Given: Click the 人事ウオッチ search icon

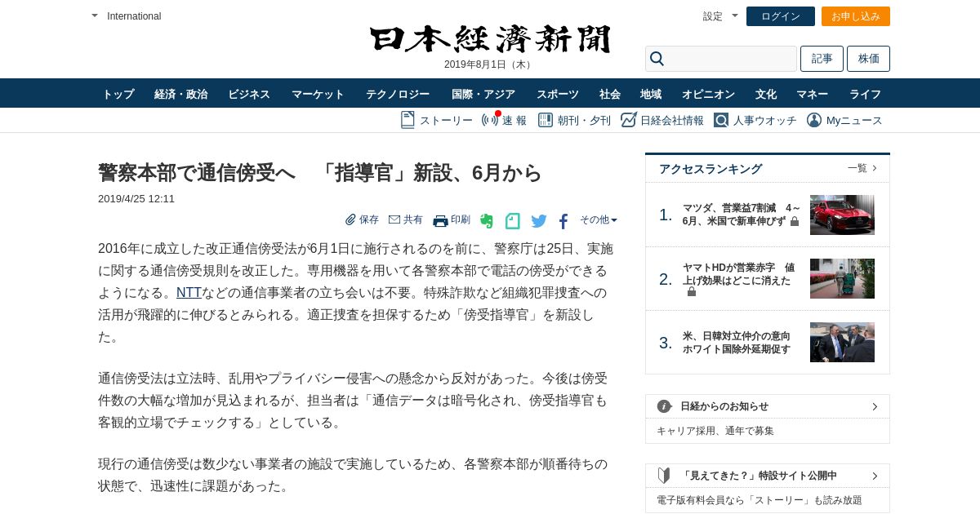Looking at the screenshot, I should coord(721,120).
